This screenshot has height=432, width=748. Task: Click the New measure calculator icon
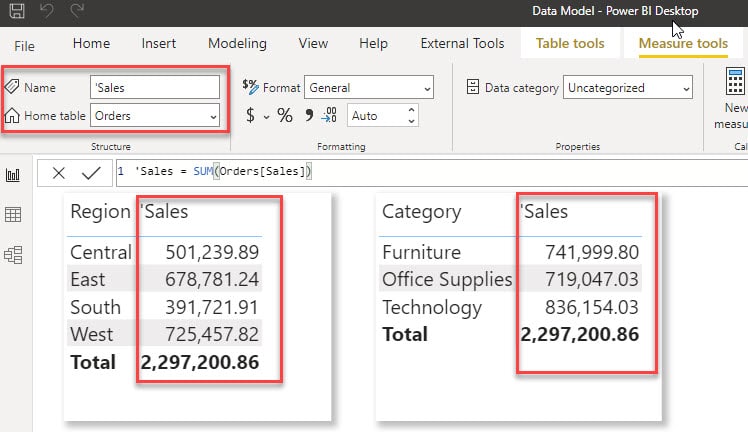click(x=735, y=82)
